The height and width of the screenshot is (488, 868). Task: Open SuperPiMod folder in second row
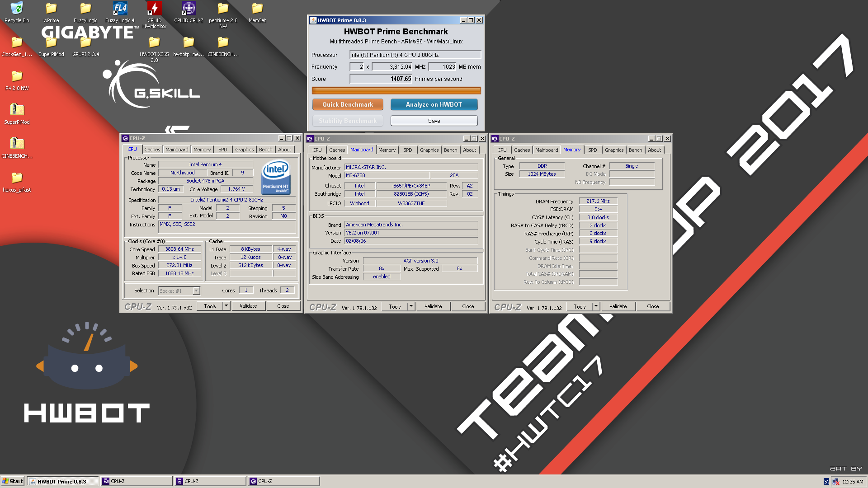(51, 46)
